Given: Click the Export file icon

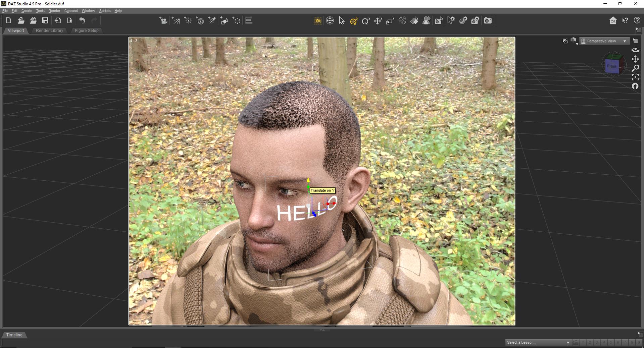Looking at the screenshot, I should point(70,20).
